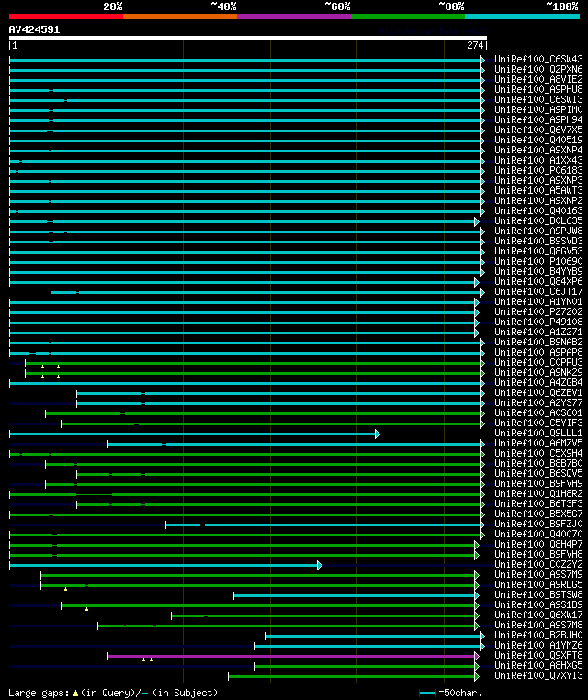This screenshot has height=700, width=588.
Task: Click the UniRef100_C6SWI3 label
Action: click(x=538, y=99)
